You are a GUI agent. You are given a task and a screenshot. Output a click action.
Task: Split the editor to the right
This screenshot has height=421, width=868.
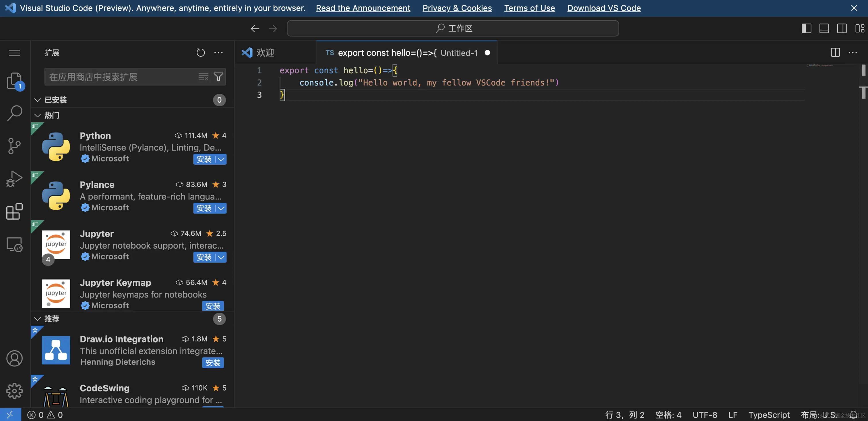[835, 53]
